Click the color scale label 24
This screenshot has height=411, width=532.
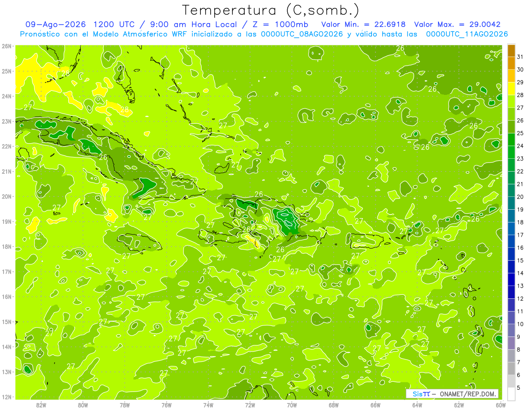520,146
